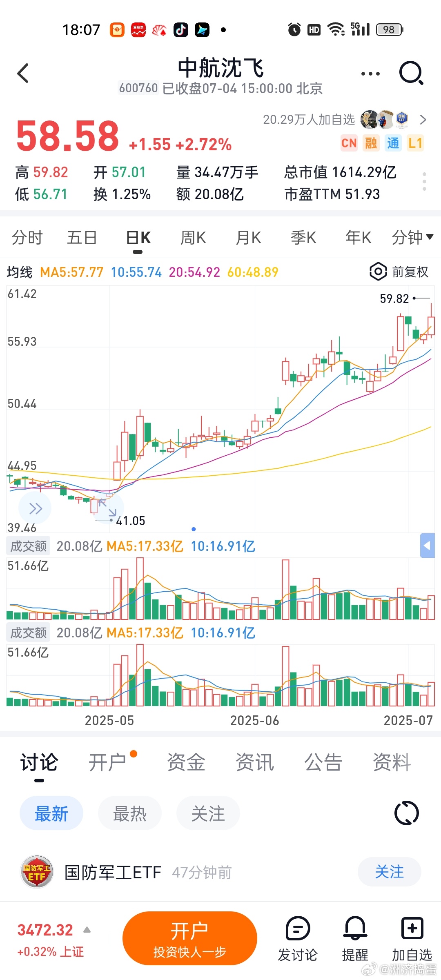The image size is (441, 980).
Task: Tap 发讨论 post discussion icon
Action: coord(298,939)
